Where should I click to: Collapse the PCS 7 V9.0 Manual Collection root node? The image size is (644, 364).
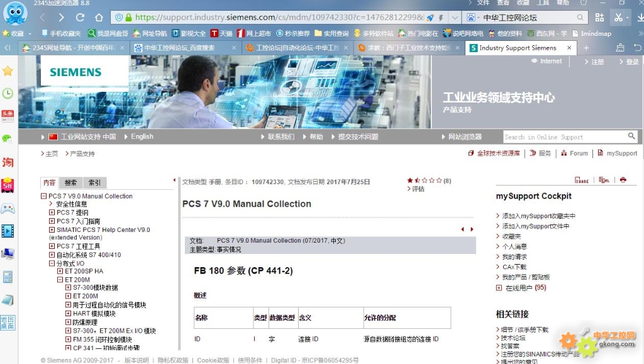click(43, 196)
